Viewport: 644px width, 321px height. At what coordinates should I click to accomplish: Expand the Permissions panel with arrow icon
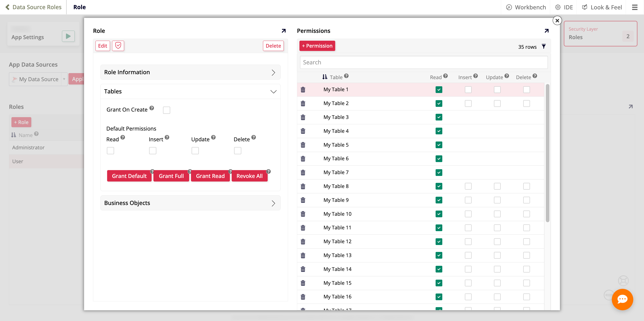click(x=547, y=31)
